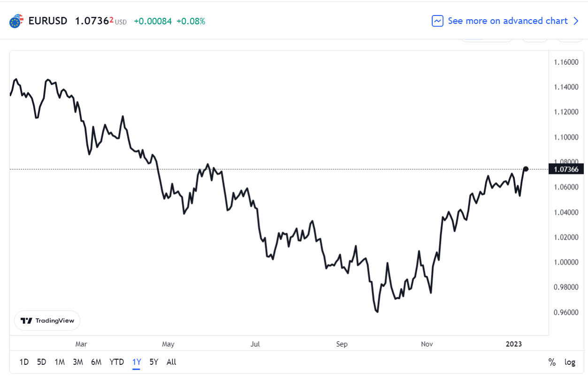Click the 1.07366 price label on axis
Viewport: 588px width, 377px height.
[x=567, y=169]
